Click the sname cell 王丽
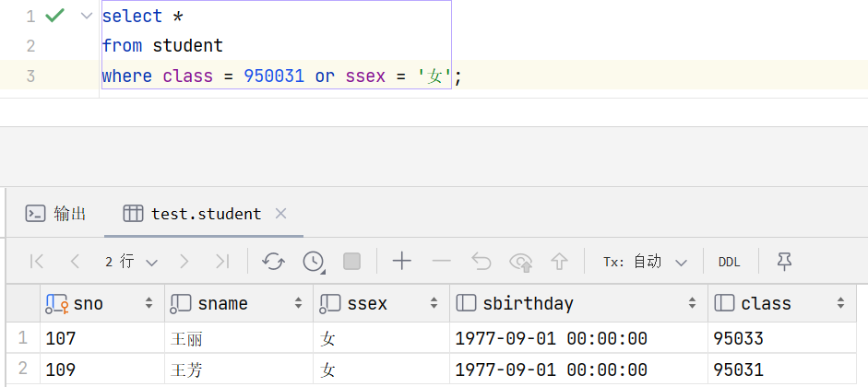The height and width of the screenshot is (387, 868). [x=239, y=338]
